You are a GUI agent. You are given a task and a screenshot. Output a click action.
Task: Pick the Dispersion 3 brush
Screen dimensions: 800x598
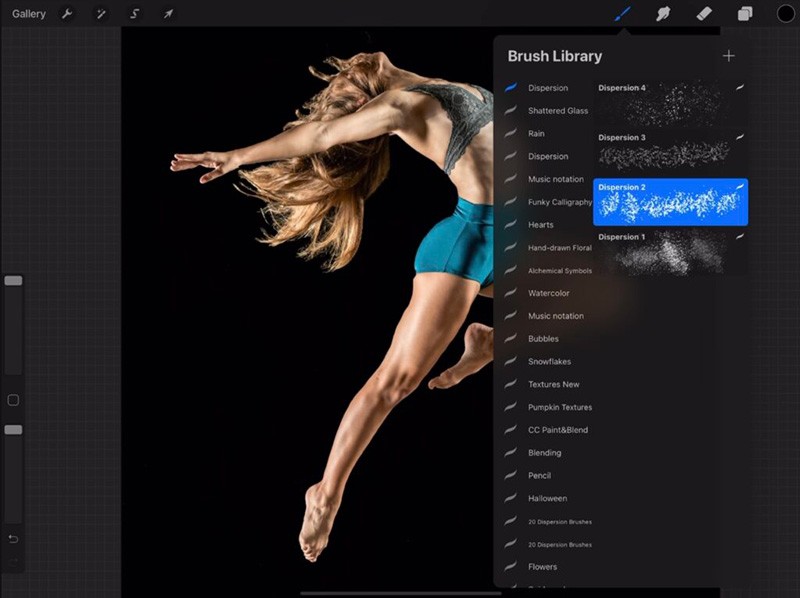coord(670,151)
